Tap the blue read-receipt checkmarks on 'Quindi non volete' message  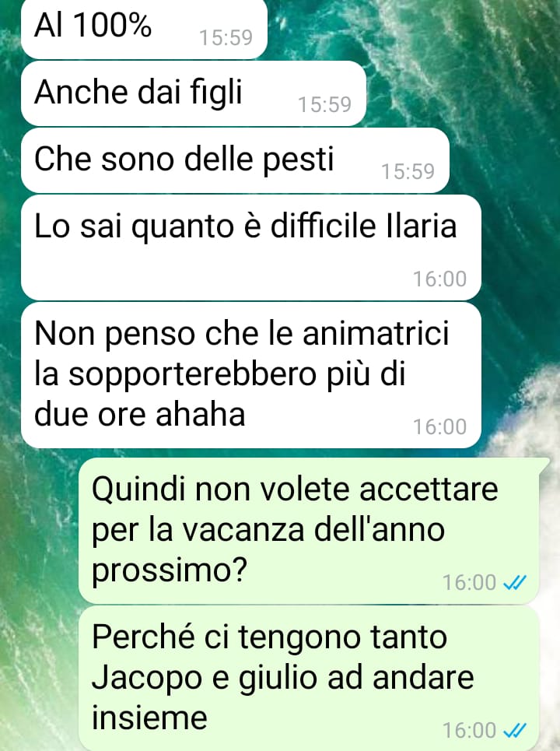(515, 582)
